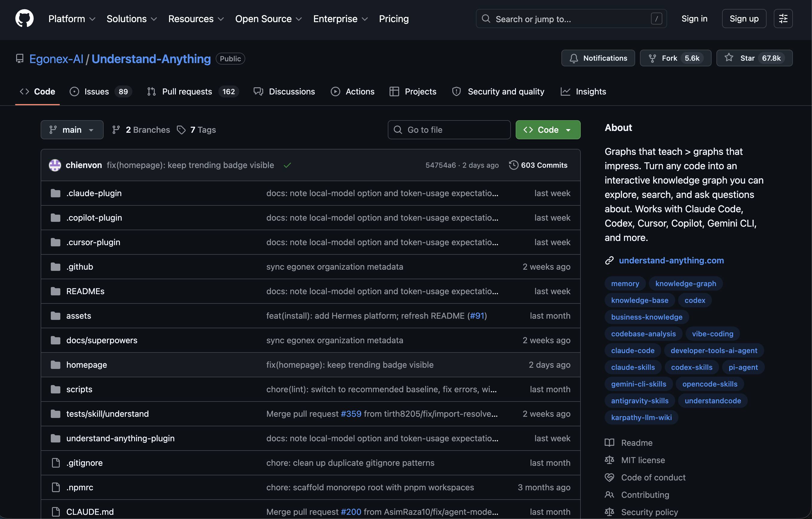Click the slash shortcut key icon in search

[x=656, y=19]
